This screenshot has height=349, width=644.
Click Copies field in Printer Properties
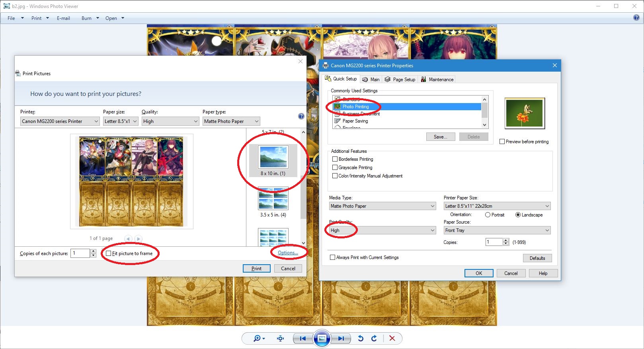click(494, 242)
